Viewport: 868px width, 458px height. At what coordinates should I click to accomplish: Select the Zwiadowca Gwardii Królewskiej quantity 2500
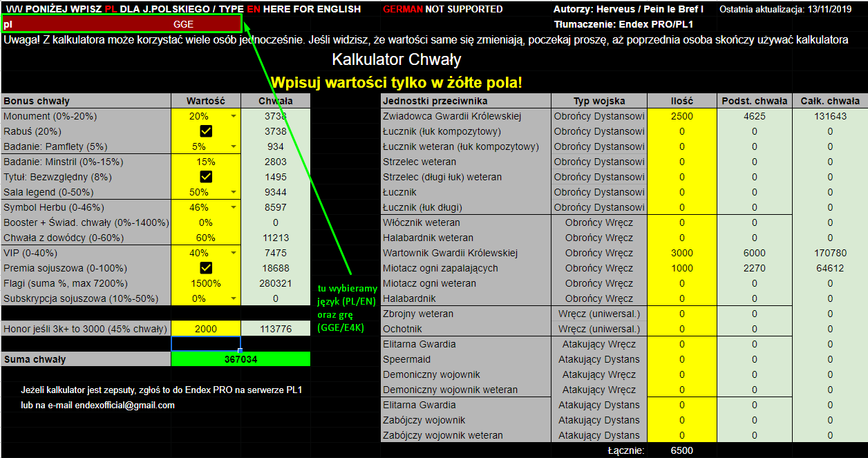[x=682, y=116]
